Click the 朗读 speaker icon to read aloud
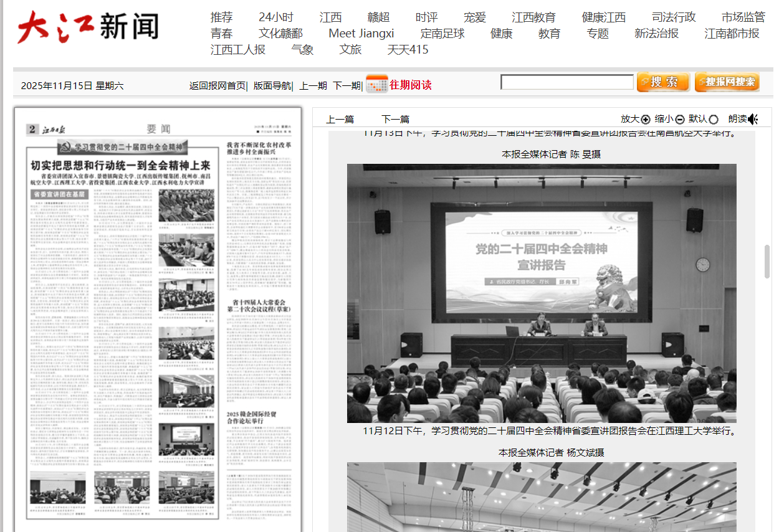 click(753, 120)
